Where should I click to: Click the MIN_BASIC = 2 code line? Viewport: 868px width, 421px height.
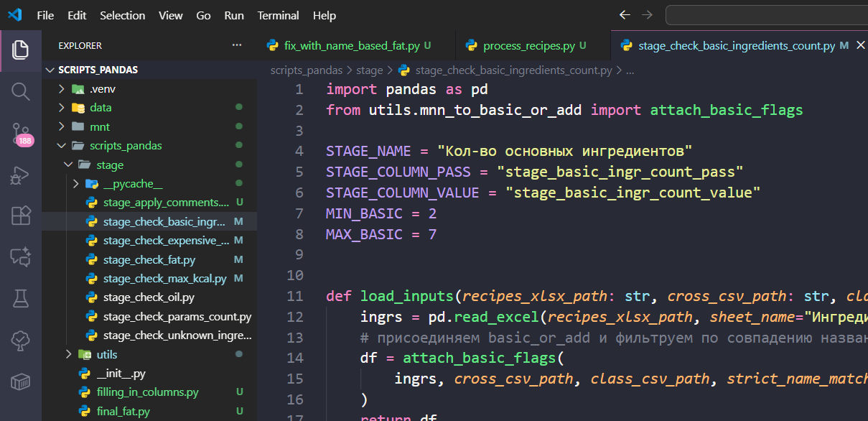381,213
